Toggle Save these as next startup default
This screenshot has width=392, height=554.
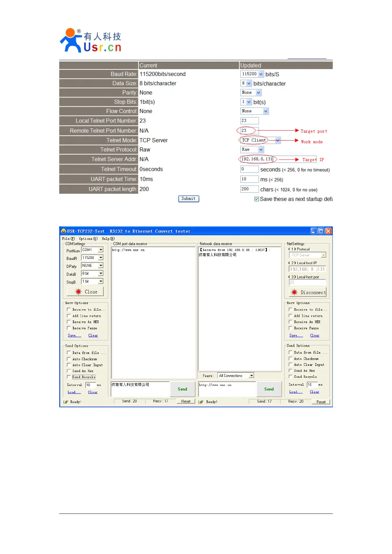(x=257, y=199)
